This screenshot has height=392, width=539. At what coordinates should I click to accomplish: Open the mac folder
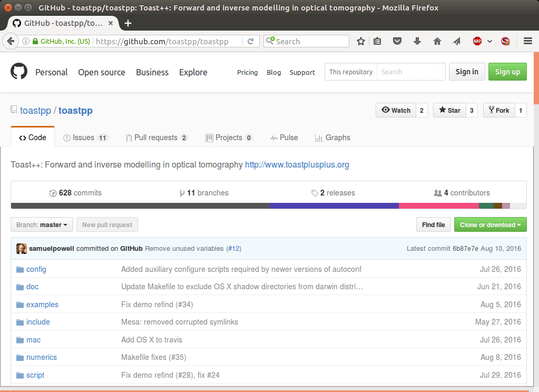(x=33, y=340)
